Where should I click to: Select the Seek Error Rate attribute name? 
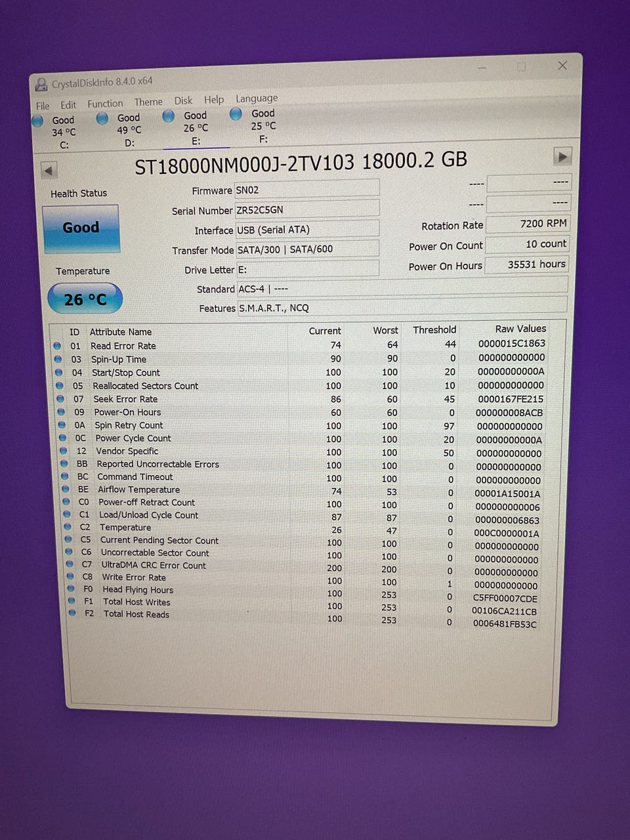click(x=125, y=399)
